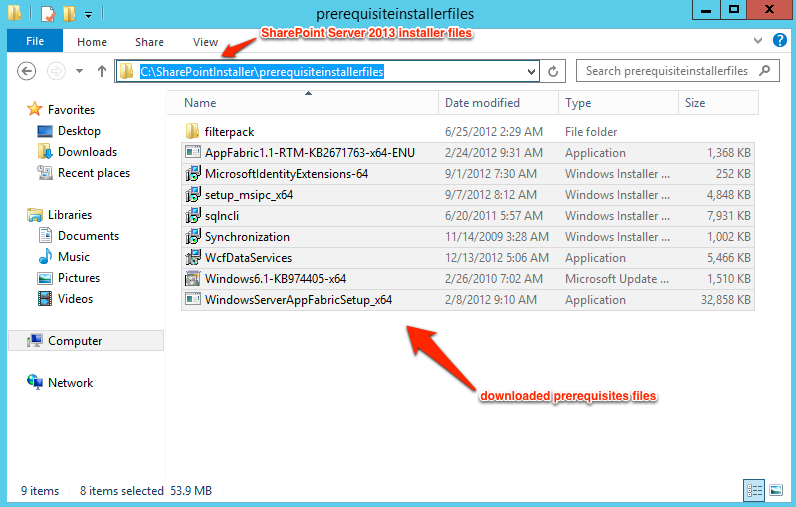Select the Synchronization installer icon
The image size is (796, 507).
coord(192,236)
